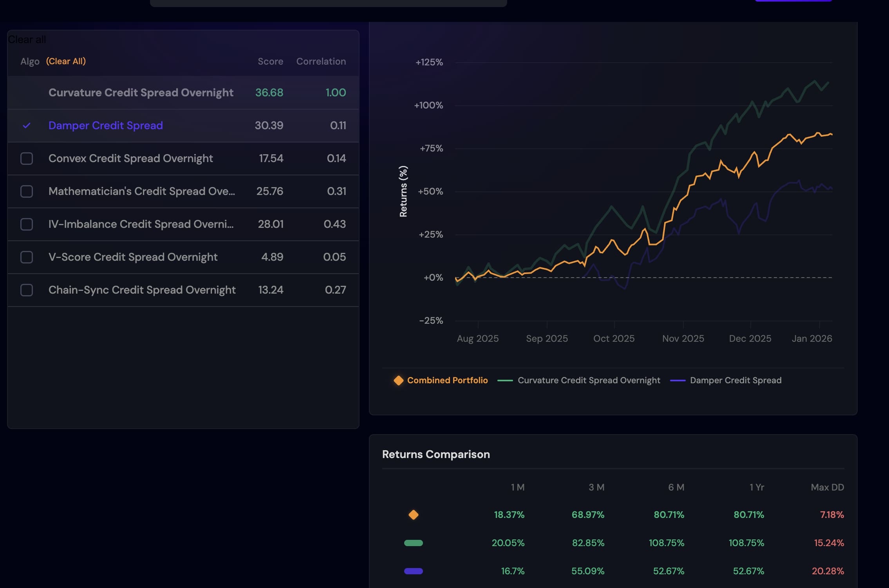
Task: Select V-Score Credit Spread Overnight checkbox
Action: tap(27, 257)
